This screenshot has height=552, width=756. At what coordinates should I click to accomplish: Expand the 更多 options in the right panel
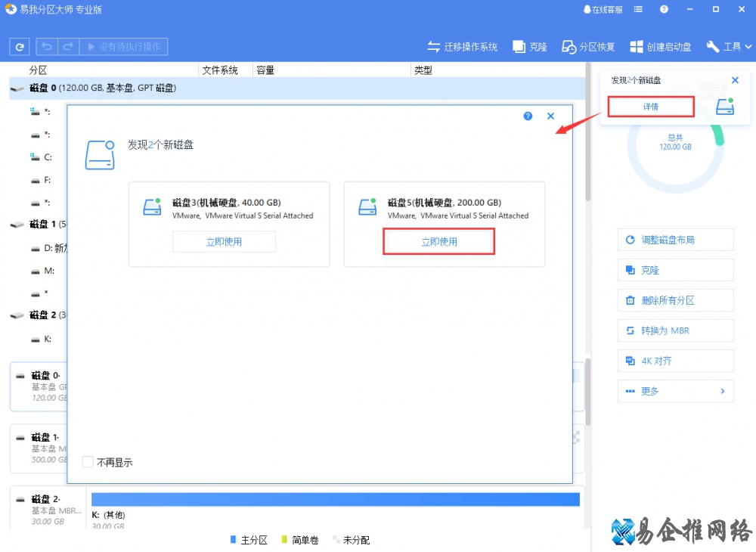675,391
